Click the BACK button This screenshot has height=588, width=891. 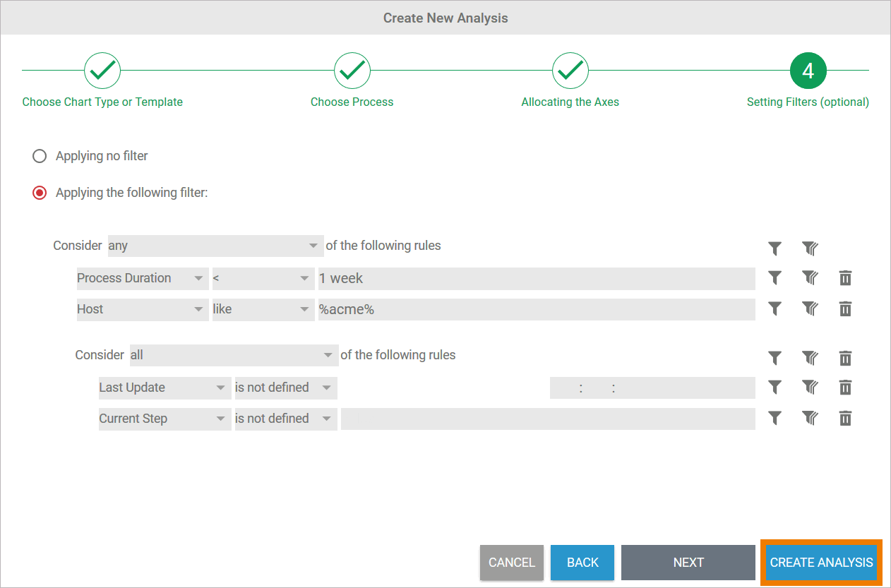pyautogui.click(x=582, y=563)
